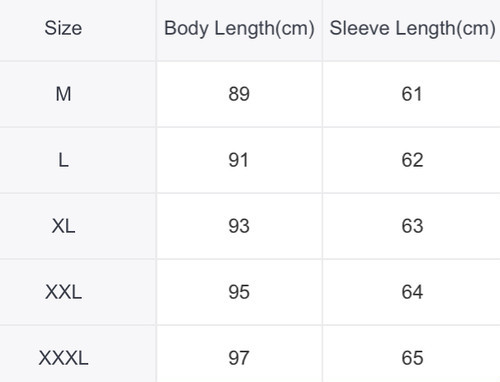Image resolution: width=500 pixels, height=382 pixels.
Task: Click body length value 95
Action: (x=239, y=292)
